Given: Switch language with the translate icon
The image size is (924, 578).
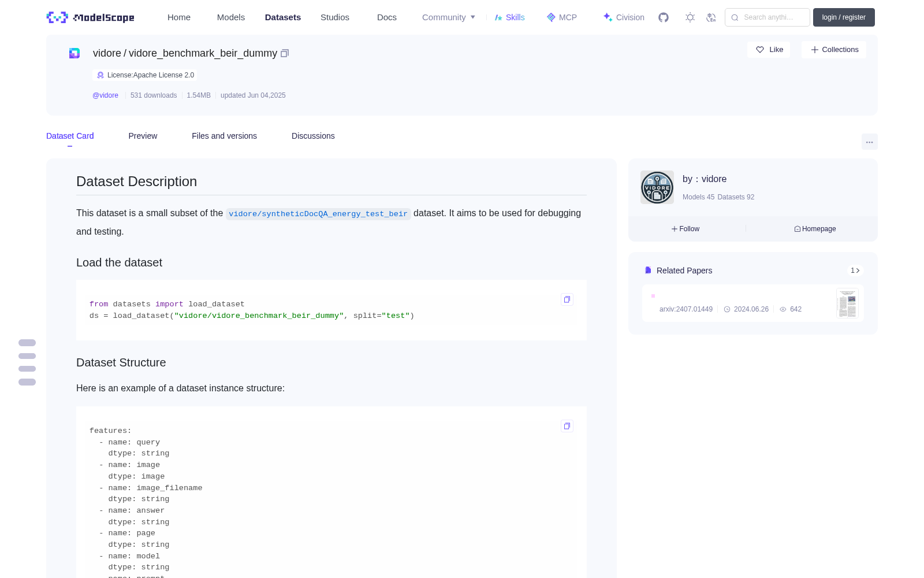Looking at the screenshot, I should (711, 17).
